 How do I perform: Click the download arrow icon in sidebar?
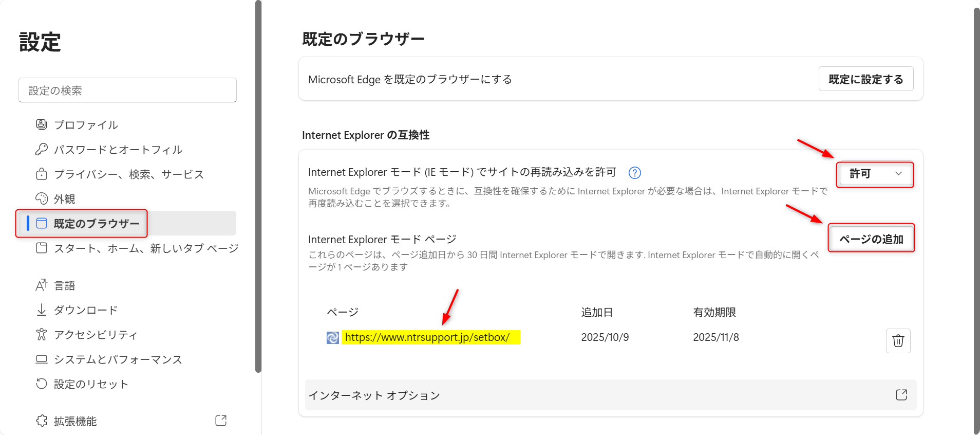[x=42, y=310]
